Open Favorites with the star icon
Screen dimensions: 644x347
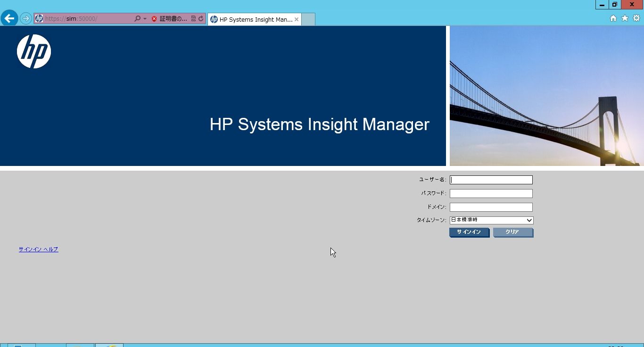(625, 18)
